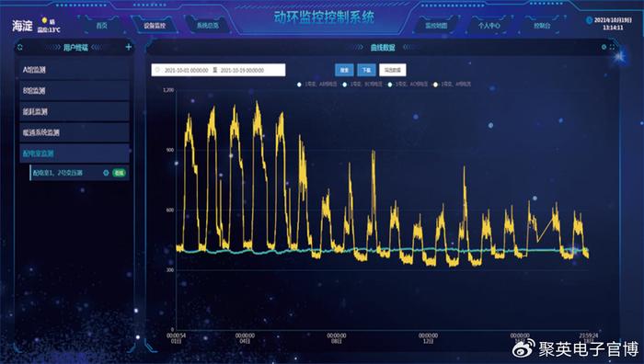Click the first blue search button
644x364 pixels.
[x=344, y=70]
